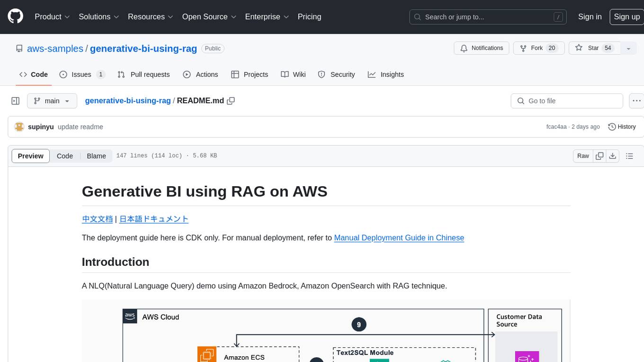
Task: Switch to the Security tab
Action: [x=336, y=74]
